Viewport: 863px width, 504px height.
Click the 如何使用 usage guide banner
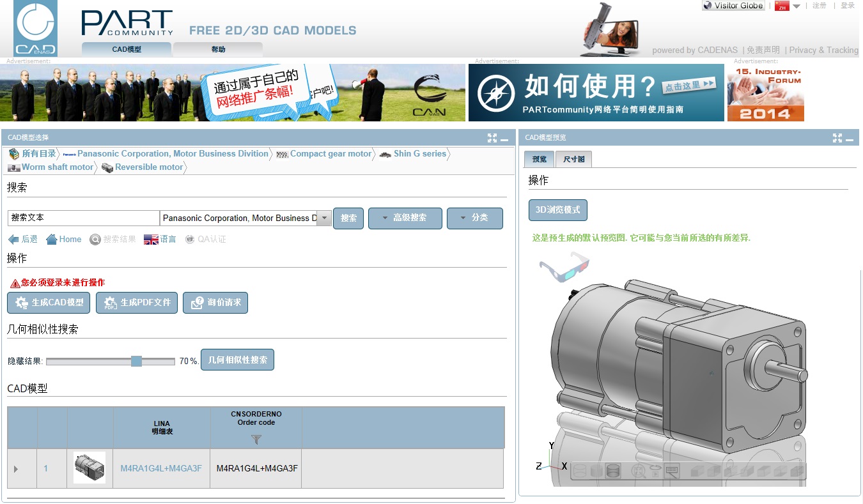(596, 93)
